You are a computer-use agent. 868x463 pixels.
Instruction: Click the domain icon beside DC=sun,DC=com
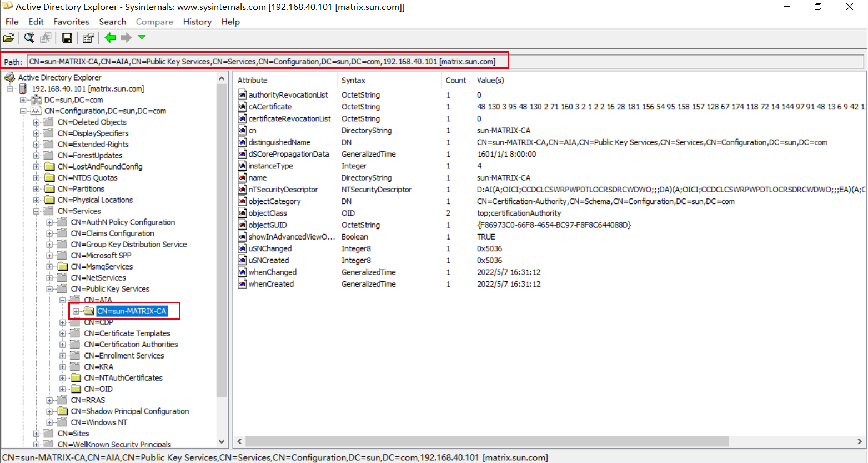(x=36, y=100)
